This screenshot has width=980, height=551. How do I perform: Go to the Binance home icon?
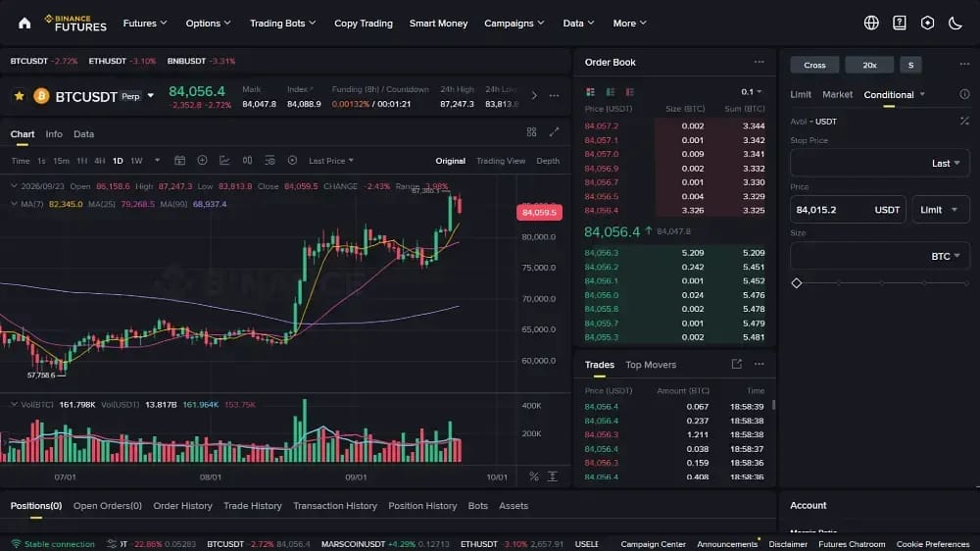click(24, 24)
